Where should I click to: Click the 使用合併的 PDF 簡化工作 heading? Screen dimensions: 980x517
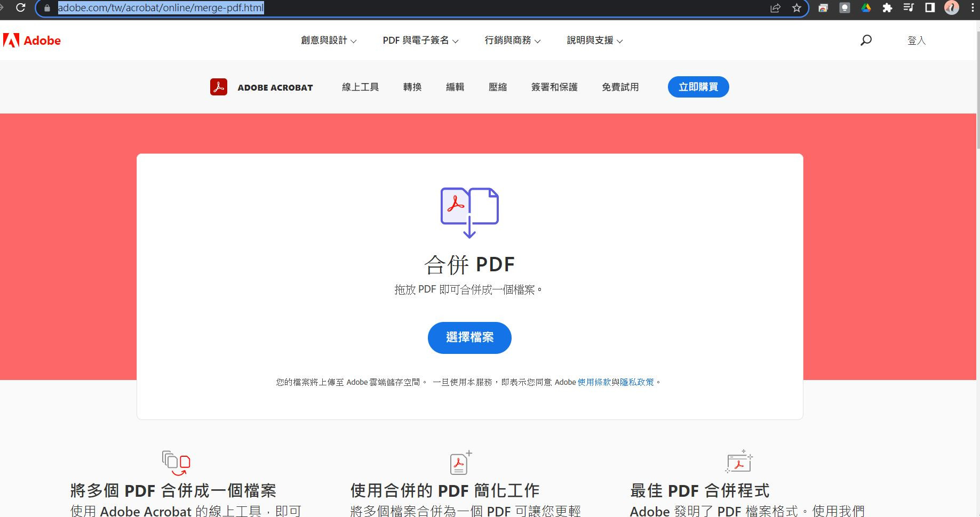[445, 490]
